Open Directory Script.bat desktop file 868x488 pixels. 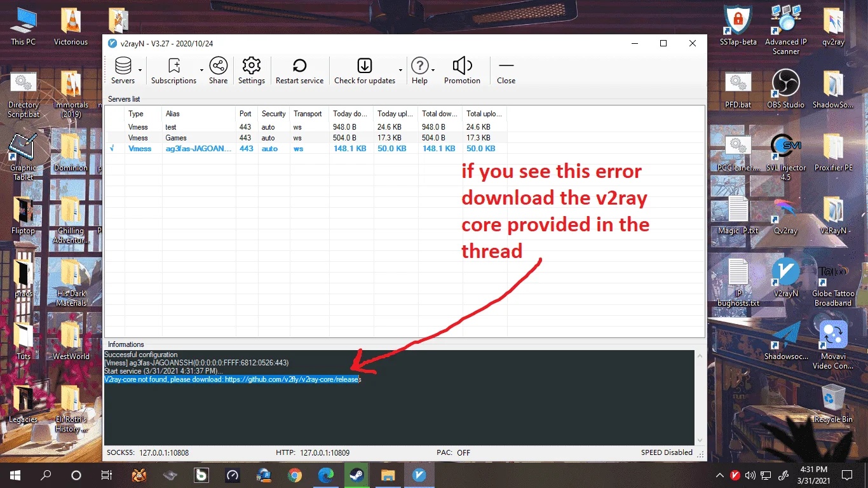23,95
